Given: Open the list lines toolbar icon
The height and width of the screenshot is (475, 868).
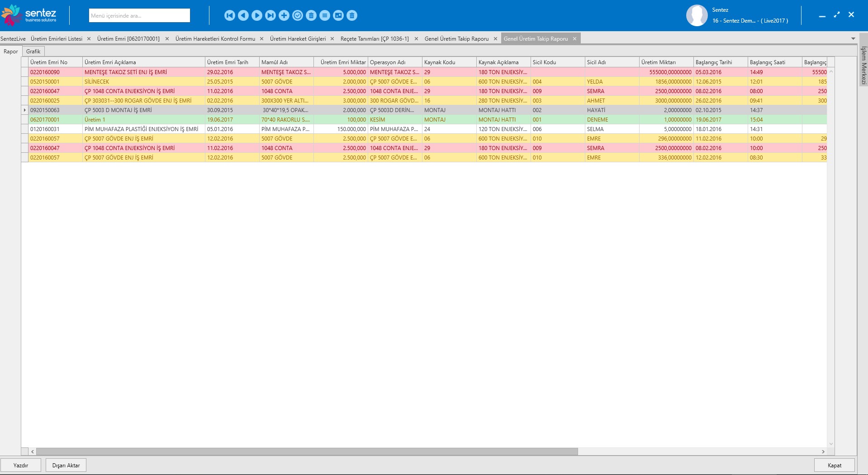Looking at the screenshot, I should pyautogui.click(x=325, y=15).
